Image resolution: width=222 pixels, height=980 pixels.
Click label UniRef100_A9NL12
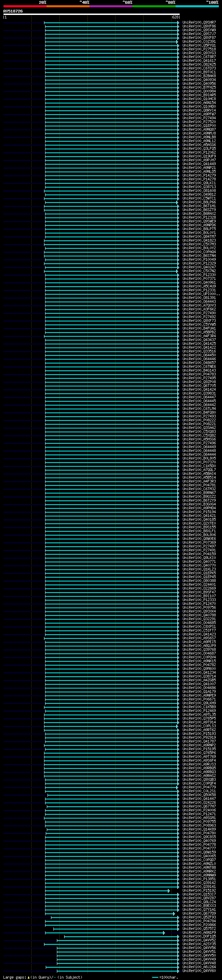pyautogui.click(x=199, y=141)
